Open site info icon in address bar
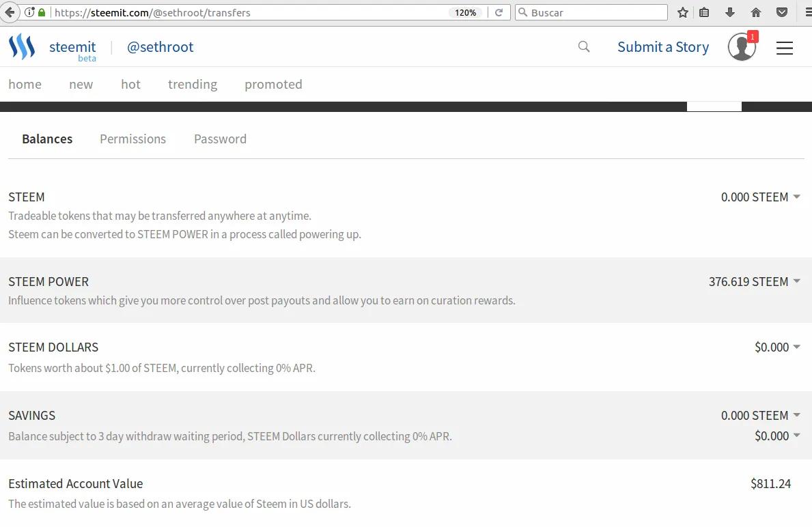812x527 pixels. (29, 12)
